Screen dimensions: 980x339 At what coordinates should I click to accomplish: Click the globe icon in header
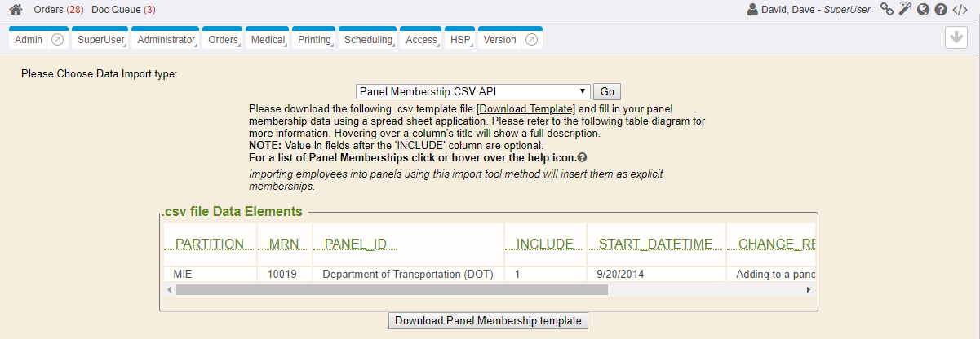pos(923,10)
